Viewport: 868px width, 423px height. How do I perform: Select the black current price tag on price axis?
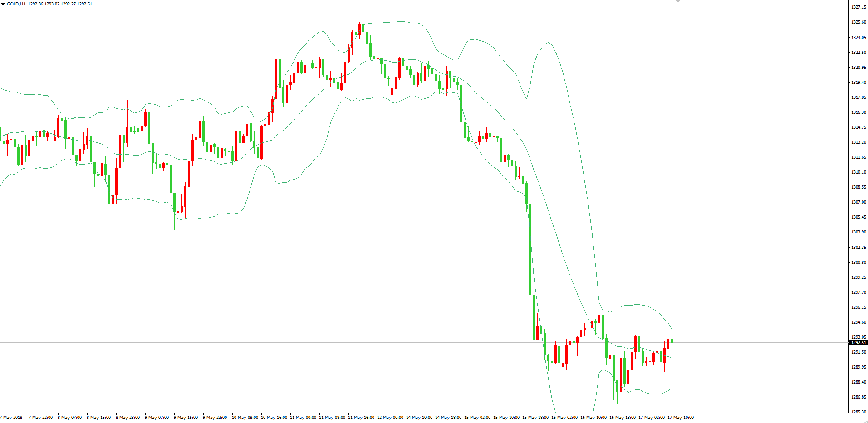(x=858, y=343)
